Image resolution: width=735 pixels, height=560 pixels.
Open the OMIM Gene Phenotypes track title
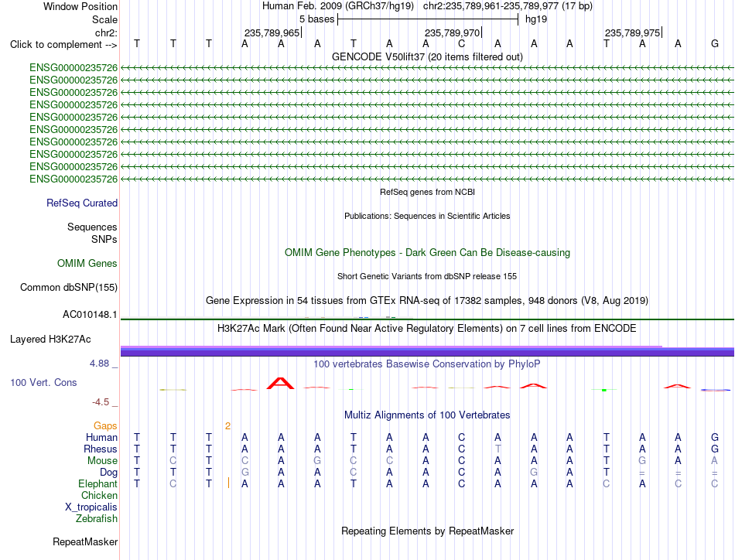point(427,253)
